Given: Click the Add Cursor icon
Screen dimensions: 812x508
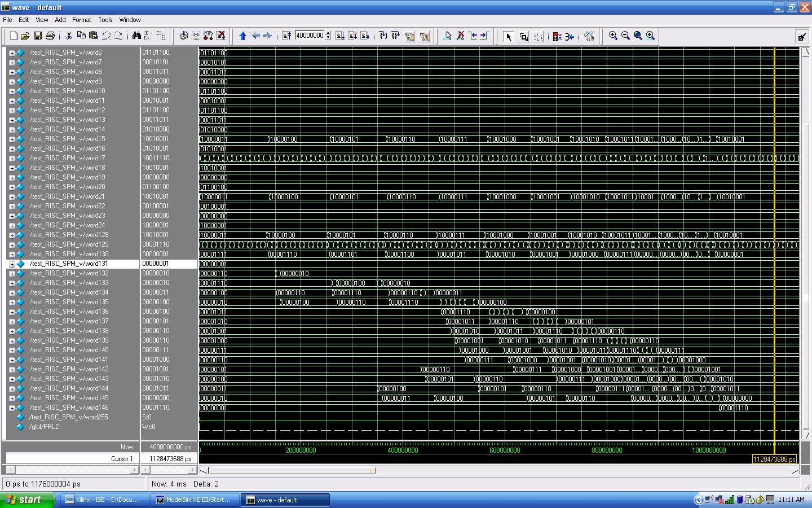Looking at the screenshot, I should coord(449,36).
